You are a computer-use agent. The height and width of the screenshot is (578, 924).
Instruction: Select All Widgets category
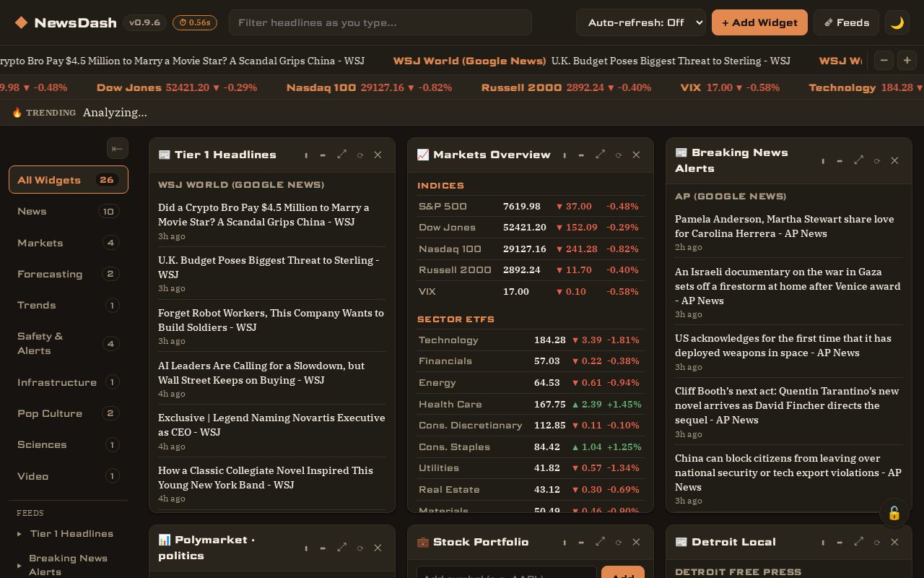point(69,180)
